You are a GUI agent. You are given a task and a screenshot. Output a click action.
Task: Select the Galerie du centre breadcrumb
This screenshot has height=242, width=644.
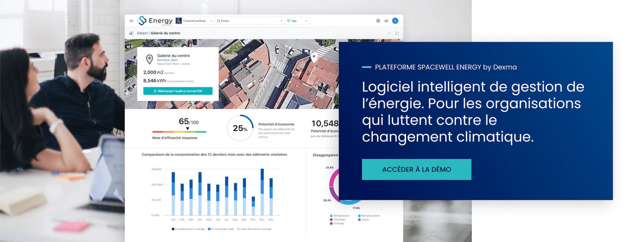[165, 33]
